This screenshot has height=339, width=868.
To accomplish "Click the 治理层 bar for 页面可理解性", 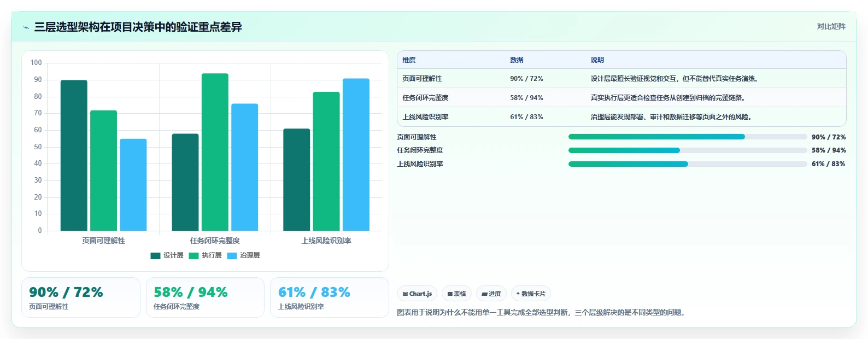I will (x=133, y=185).
